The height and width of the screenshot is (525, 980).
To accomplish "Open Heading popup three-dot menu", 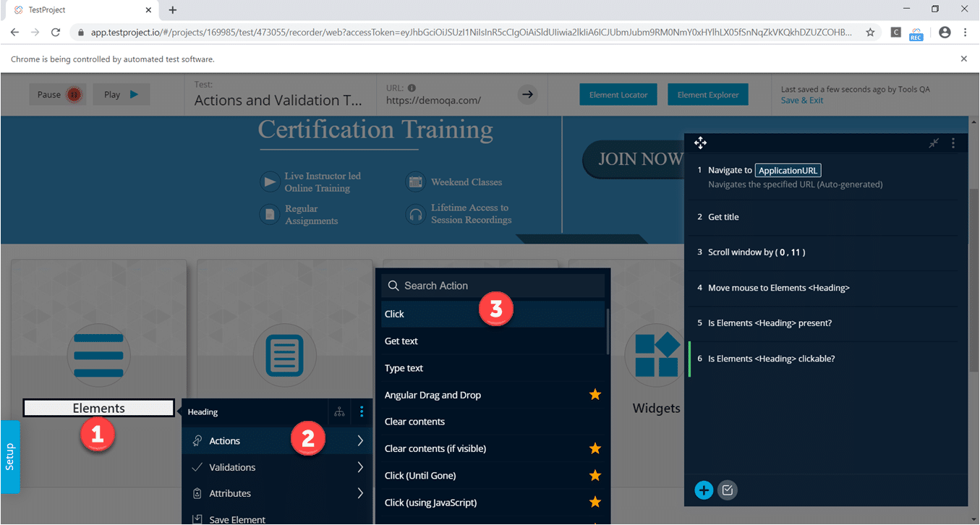I will (x=362, y=412).
